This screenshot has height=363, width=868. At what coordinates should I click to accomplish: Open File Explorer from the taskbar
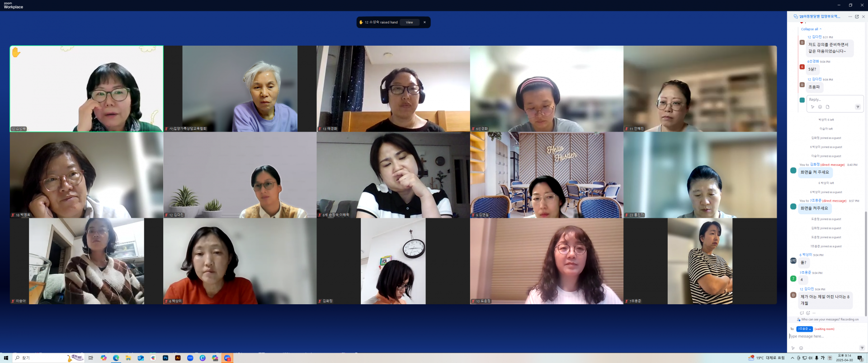128,358
